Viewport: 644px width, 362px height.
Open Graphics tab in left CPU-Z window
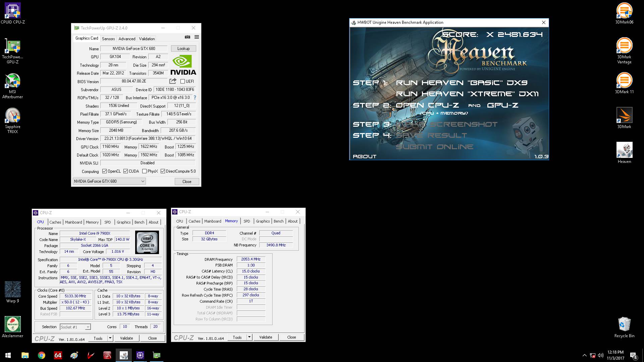tap(124, 222)
